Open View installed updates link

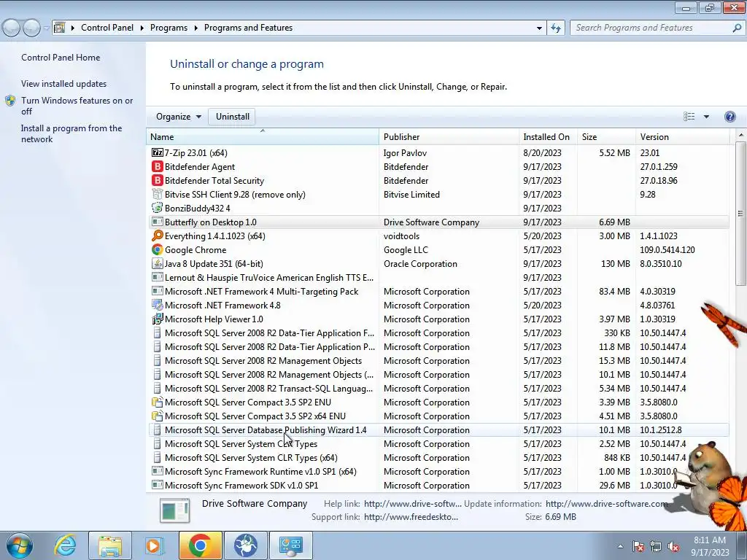[64, 84]
